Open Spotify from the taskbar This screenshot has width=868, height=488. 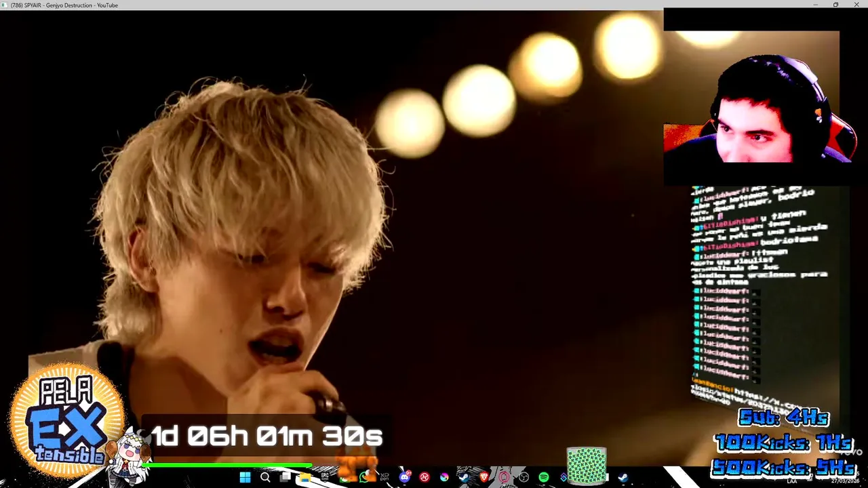coord(544,477)
